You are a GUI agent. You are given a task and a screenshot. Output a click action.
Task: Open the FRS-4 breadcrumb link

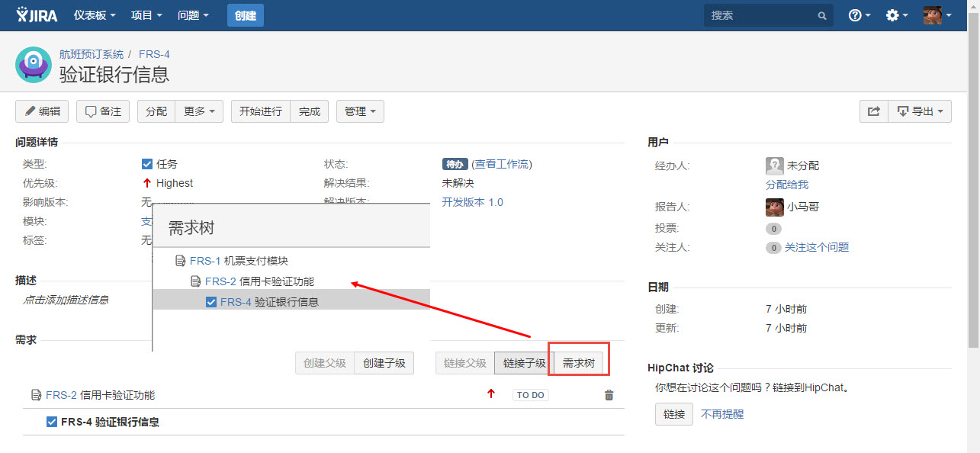click(x=154, y=54)
